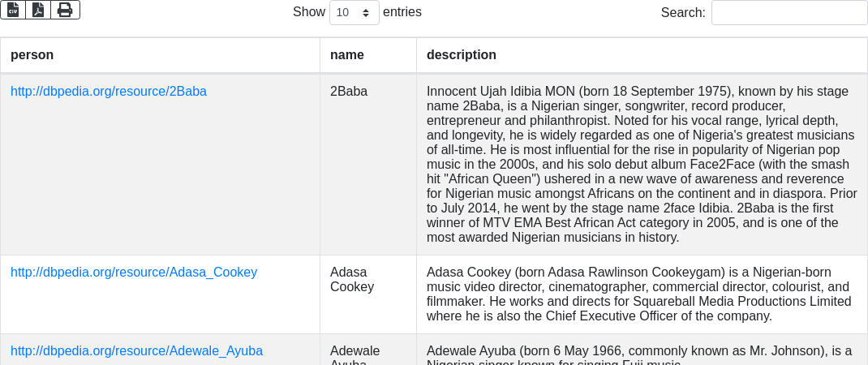Click the Search label
This screenshot has width=868, height=365.
[683, 12]
